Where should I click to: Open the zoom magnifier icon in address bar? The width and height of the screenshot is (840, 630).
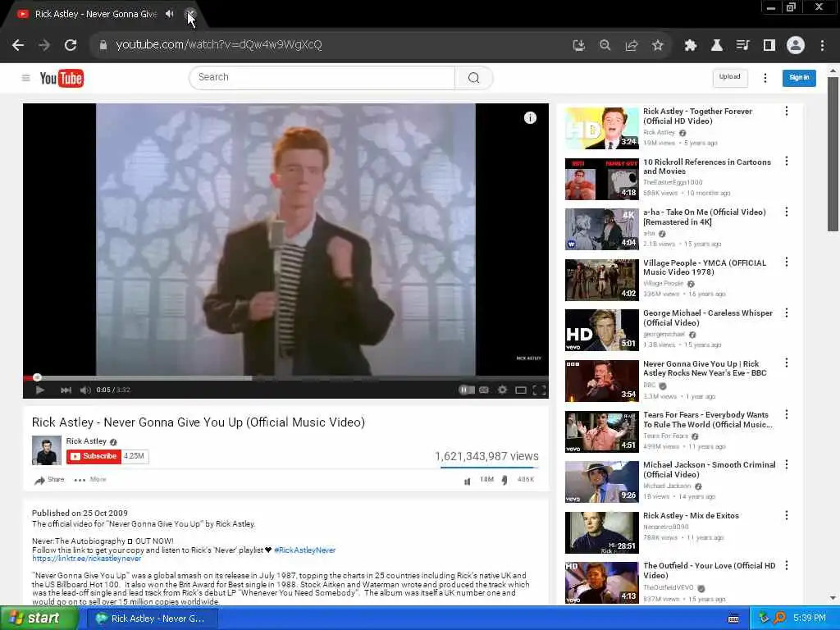(605, 45)
